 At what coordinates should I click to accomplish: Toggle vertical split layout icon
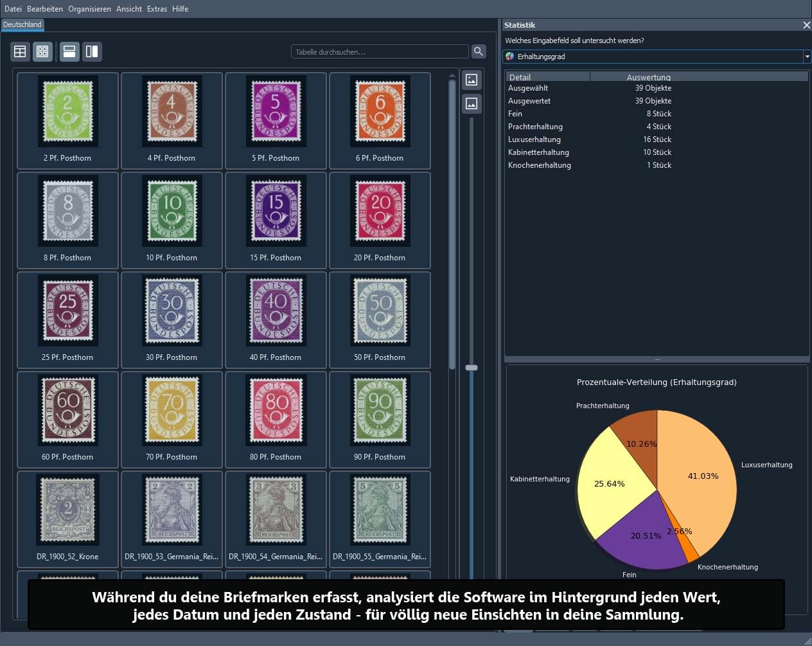[x=92, y=51]
